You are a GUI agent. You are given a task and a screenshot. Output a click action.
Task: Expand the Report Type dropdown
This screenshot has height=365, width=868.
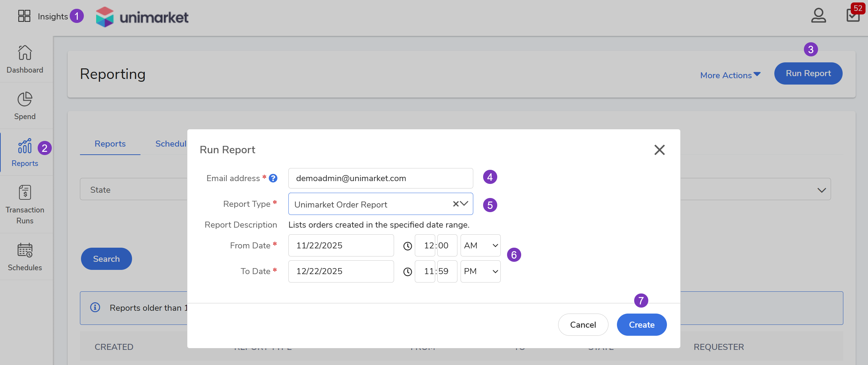464,204
